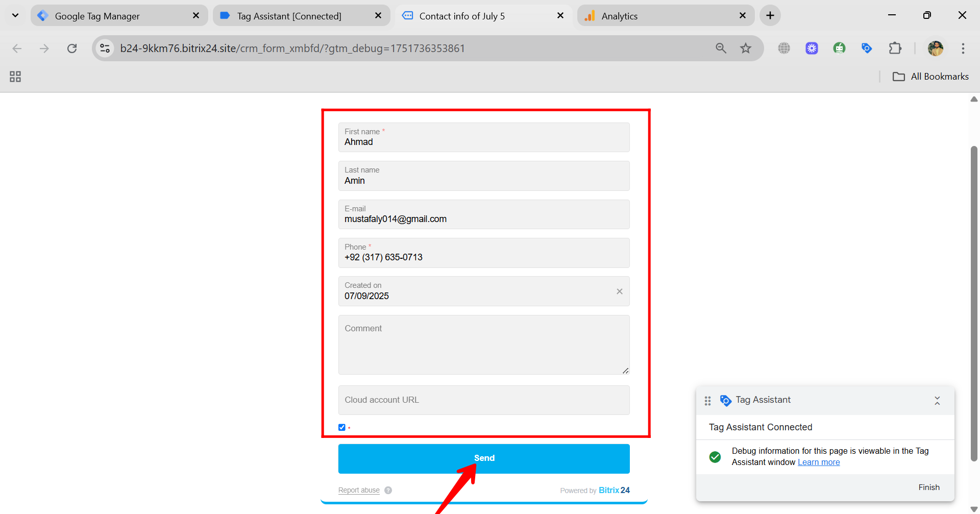The image size is (980, 514).
Task: Click the green connected checkmark icon
Action: pyautogui.click(x=715, y=457)
